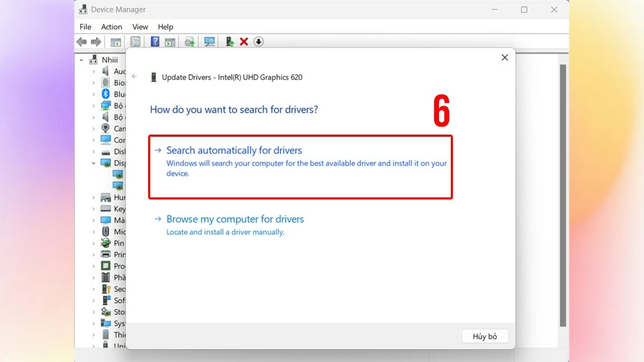Choose Search automatically for drivers
Screen dimensions: 644x362
click(x=234, y=151)
